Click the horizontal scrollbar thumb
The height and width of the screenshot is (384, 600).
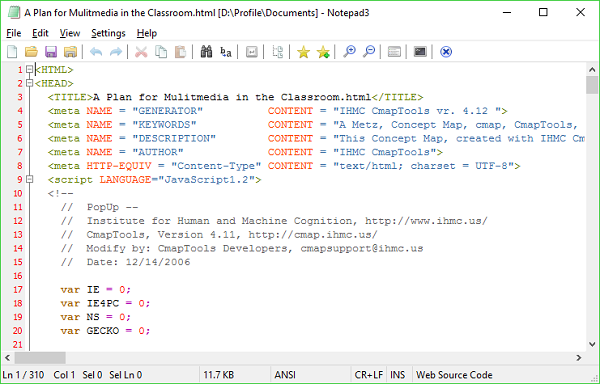tap(40, 358)
